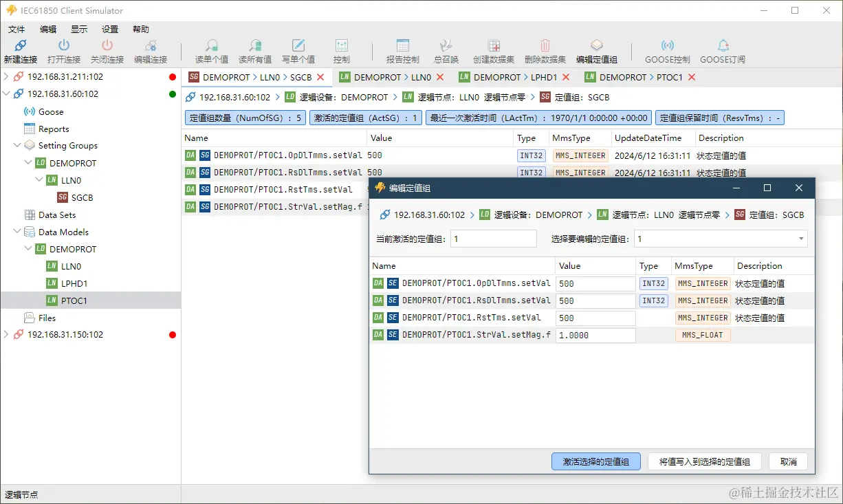This screenshot has width=843, height=504.
Task: Click 取消 button in dialog
Action: click(x=788, y=461)
